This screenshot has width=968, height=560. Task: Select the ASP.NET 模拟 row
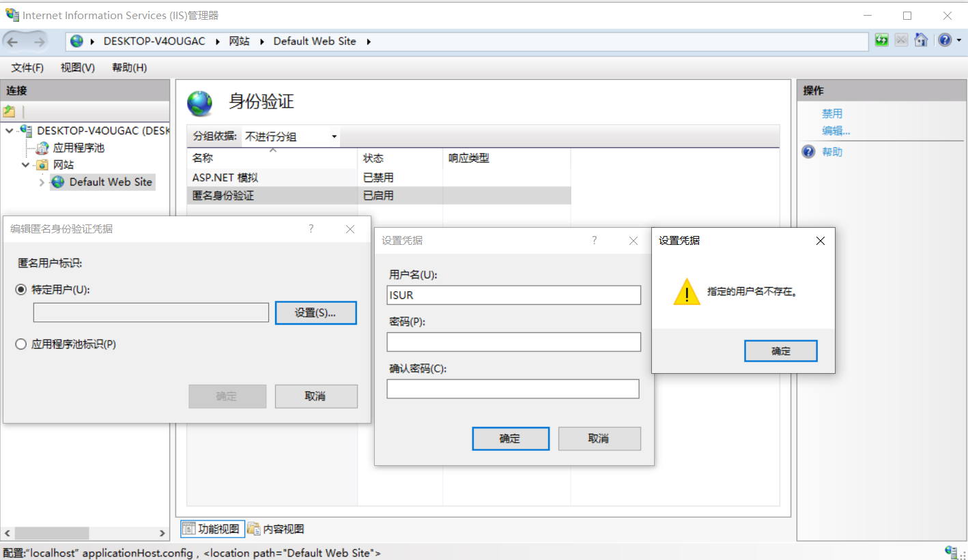tap(379, 177)
